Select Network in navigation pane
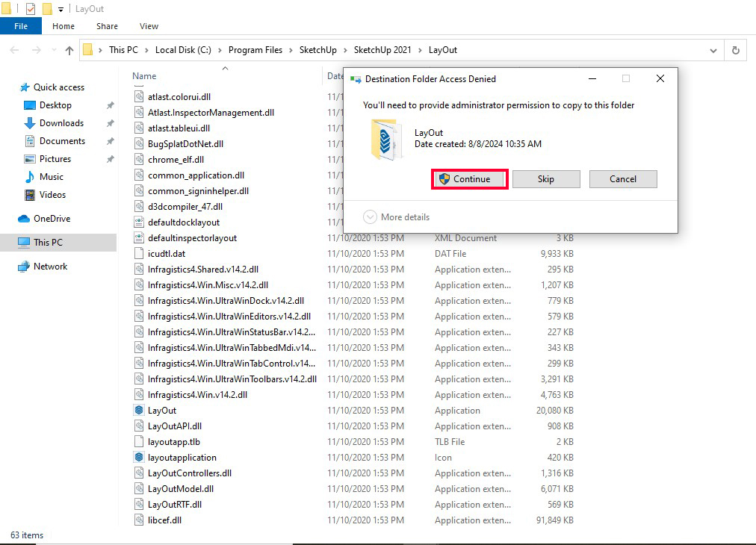Image resolution: width=756 pixels, height=545 pixels. point(50,267)
